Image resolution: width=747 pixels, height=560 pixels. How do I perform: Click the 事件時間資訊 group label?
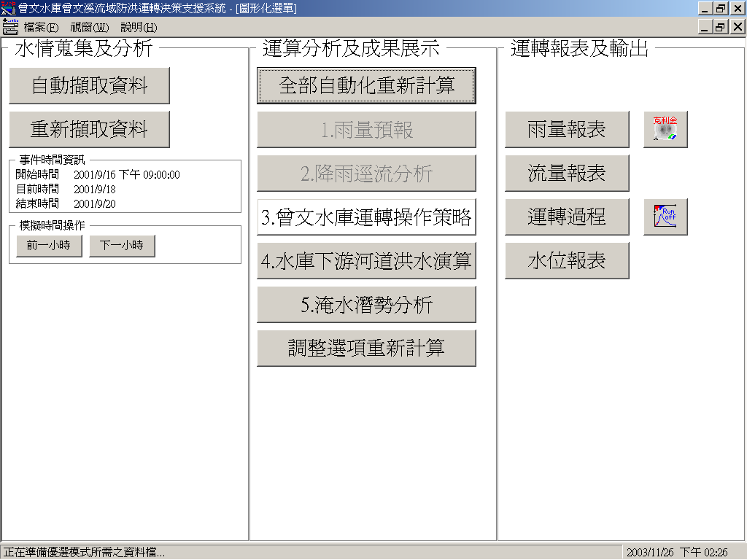point(52,160)
